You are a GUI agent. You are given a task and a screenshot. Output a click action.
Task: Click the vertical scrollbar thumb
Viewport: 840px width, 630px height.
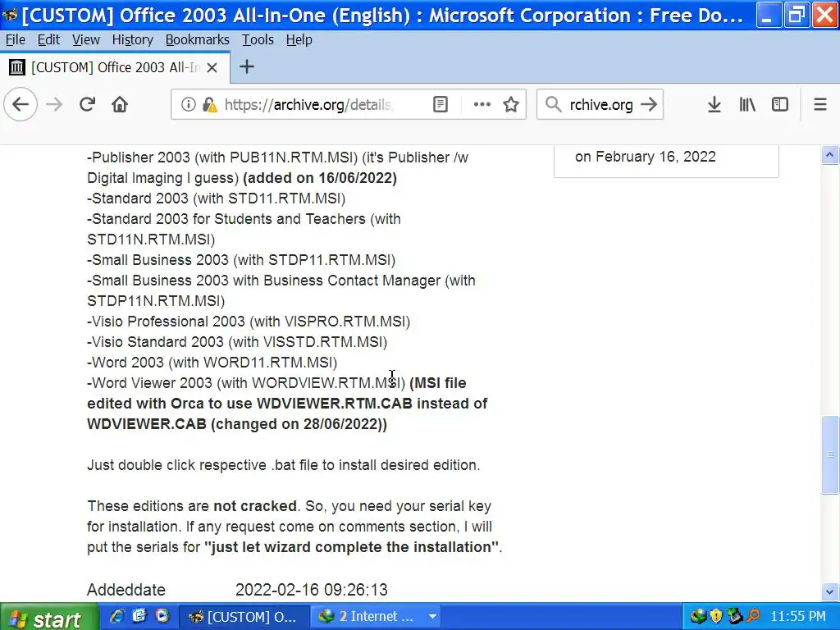[830, 454]
